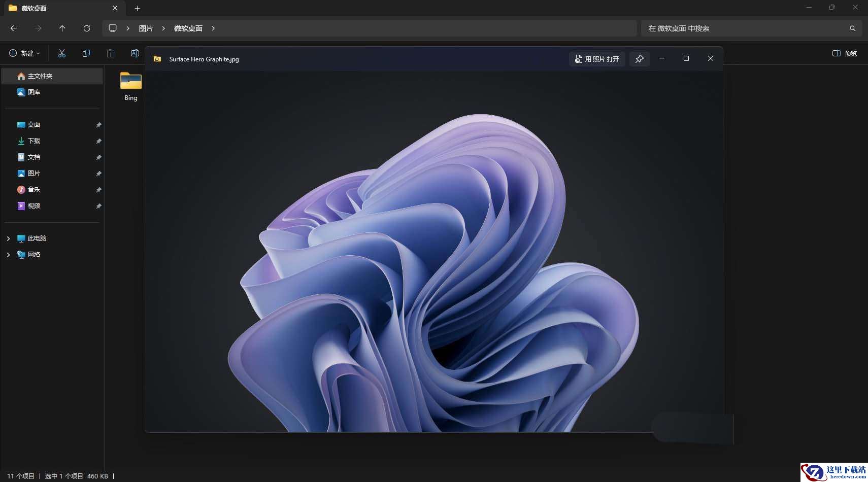Refresh the 微软桌面 folder view
868x482 pixels.
[x=87, y=28]
